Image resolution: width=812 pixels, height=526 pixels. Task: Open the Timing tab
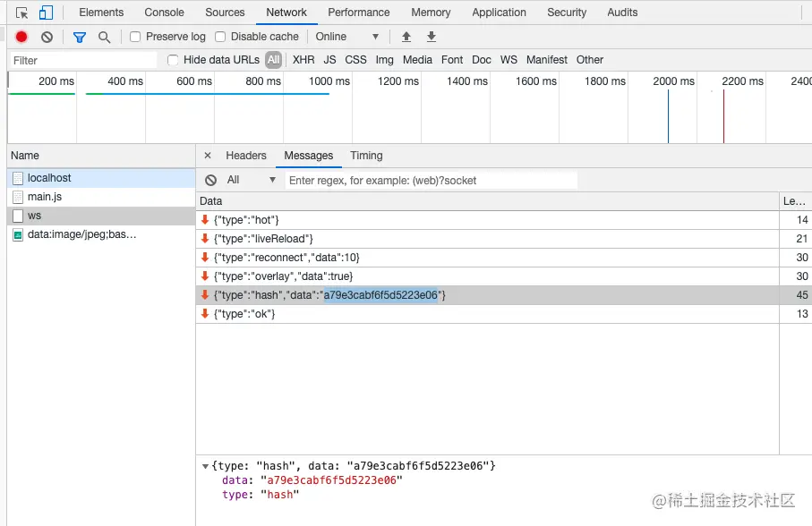(366, 156)
